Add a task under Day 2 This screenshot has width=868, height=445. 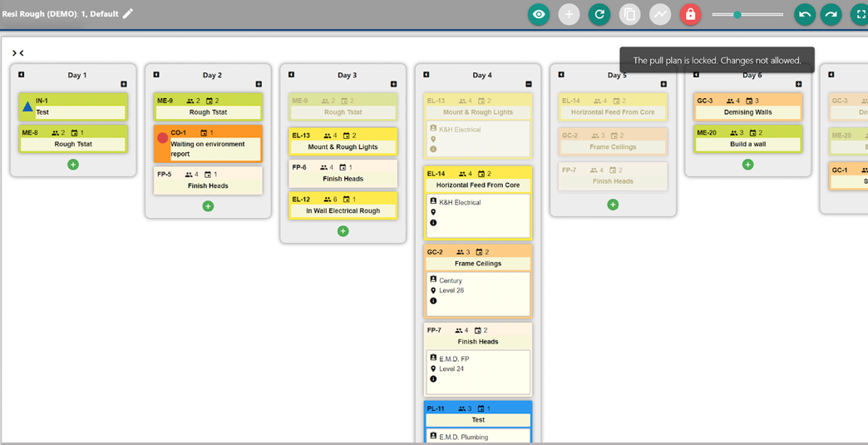[208, 206]
